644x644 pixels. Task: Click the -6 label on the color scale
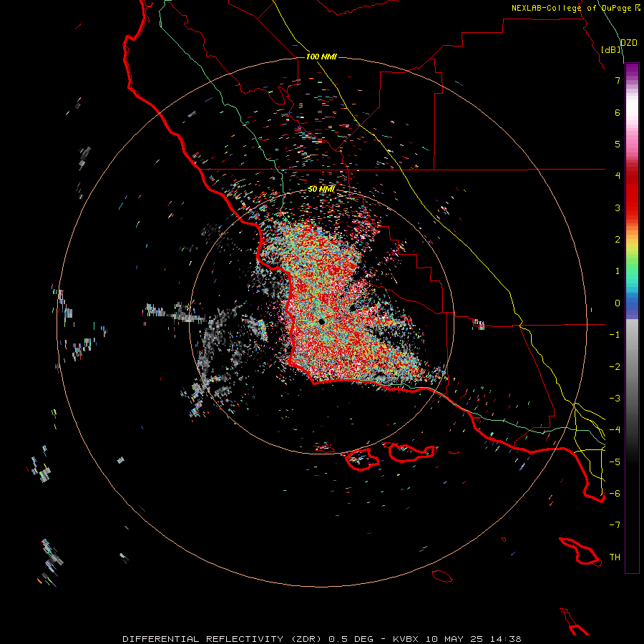pos(615,494)
